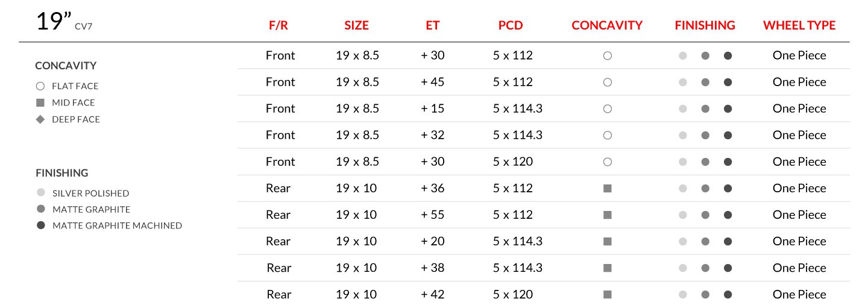
Task: Click the WHEEL TYPE column header
Action: click(799, 25)
